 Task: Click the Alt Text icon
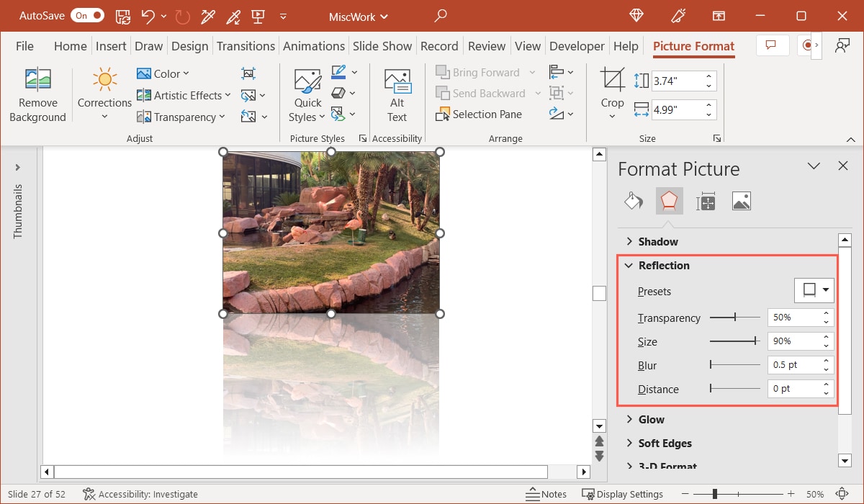click(397, 92)
